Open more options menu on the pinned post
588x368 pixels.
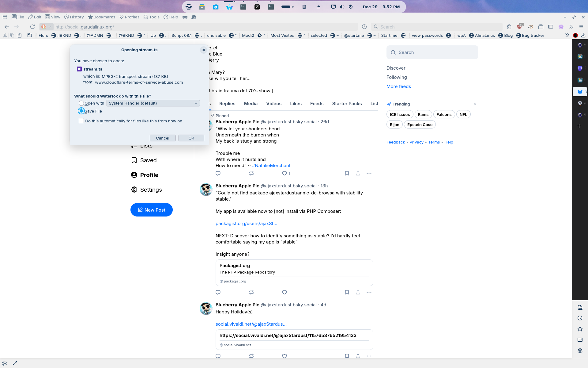[x=369, y=173]
